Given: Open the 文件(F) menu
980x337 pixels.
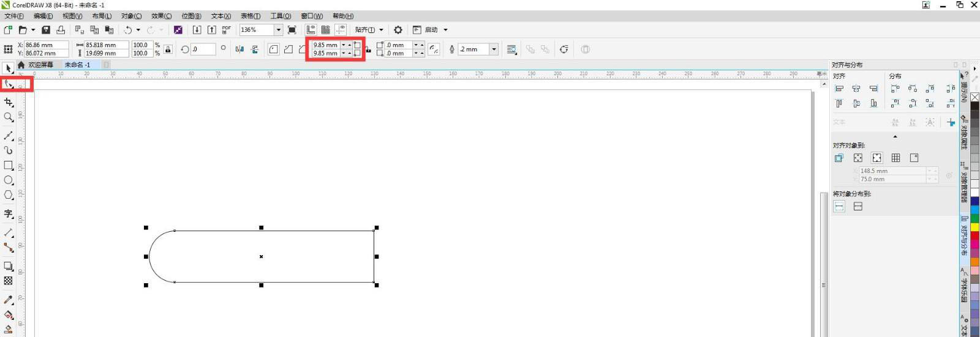Looking at the screenshot, I should [14, 16].
